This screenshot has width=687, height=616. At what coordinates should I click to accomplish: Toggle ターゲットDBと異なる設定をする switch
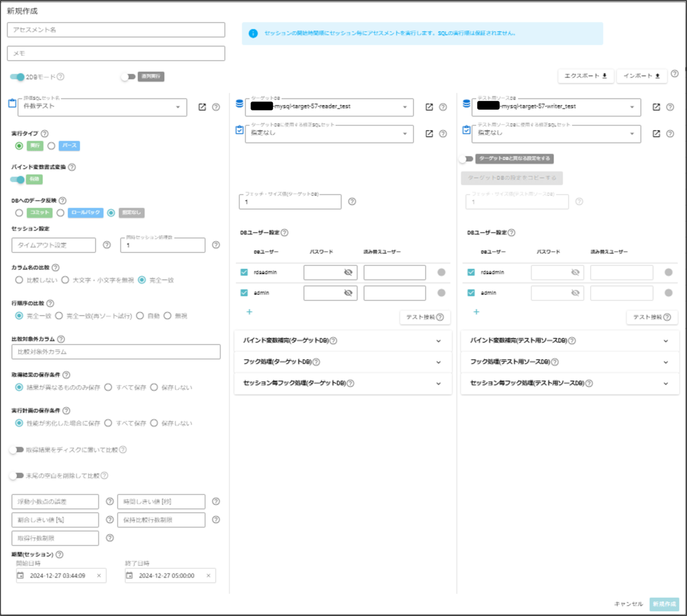466,159
